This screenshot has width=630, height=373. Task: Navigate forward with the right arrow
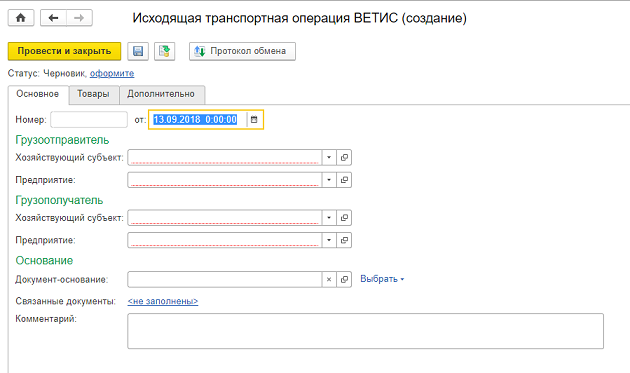[79, 18]
